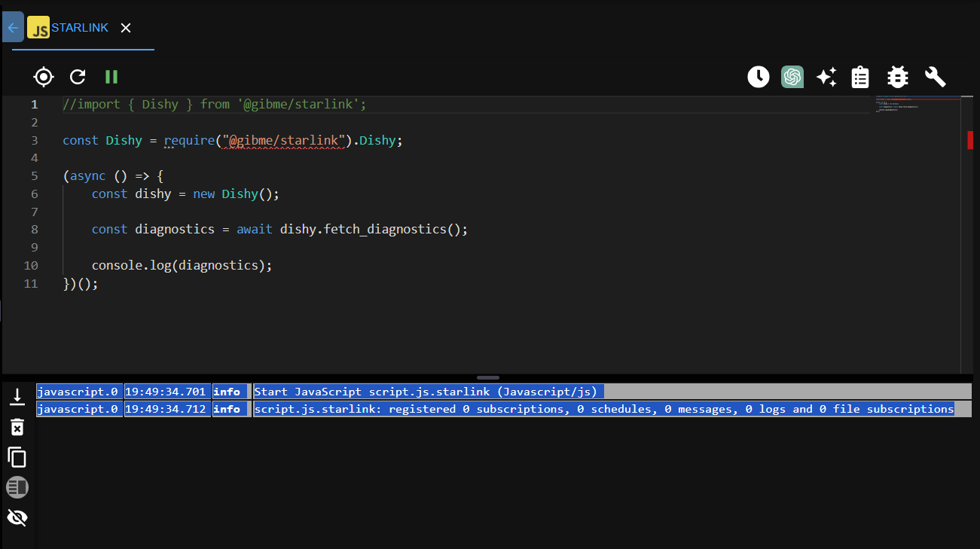Click the log timestamp 19:49:34.701
The image size is (980, 549).
[x=165, y=392]
